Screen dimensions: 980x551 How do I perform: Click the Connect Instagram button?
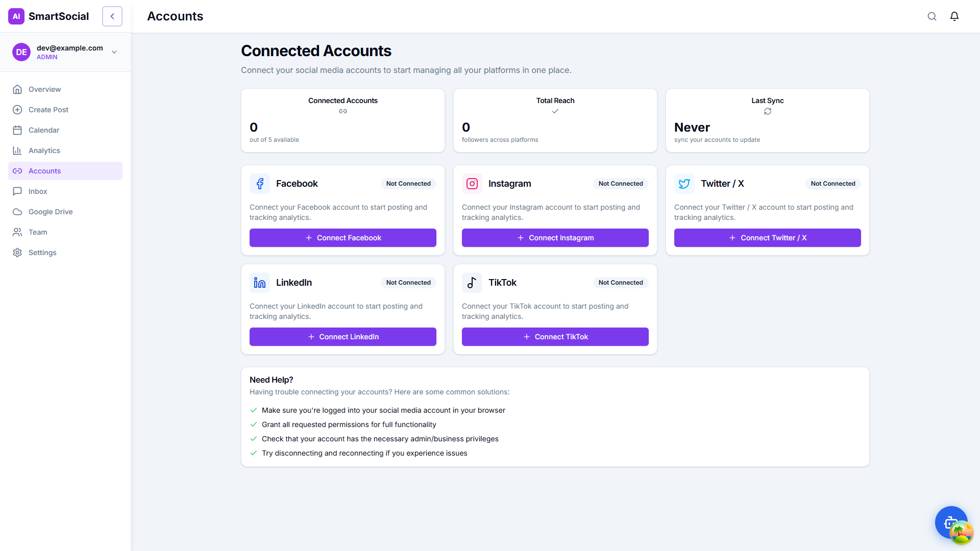tap(555, 237)
